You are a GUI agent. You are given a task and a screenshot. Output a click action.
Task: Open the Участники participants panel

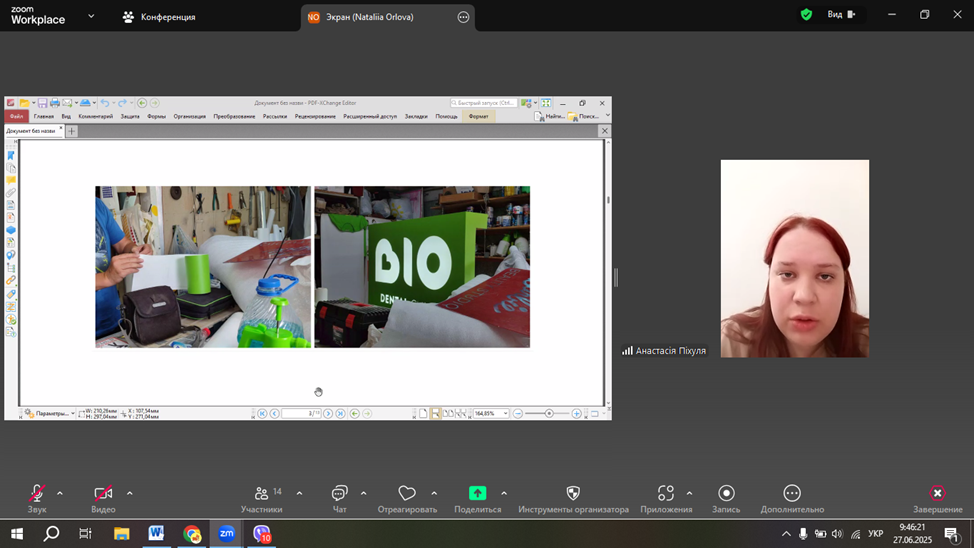click(262, 499)
